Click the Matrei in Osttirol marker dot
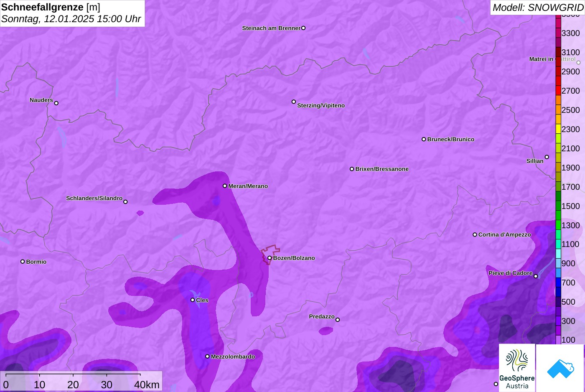 pyautogui.click(x=578, y=63)
